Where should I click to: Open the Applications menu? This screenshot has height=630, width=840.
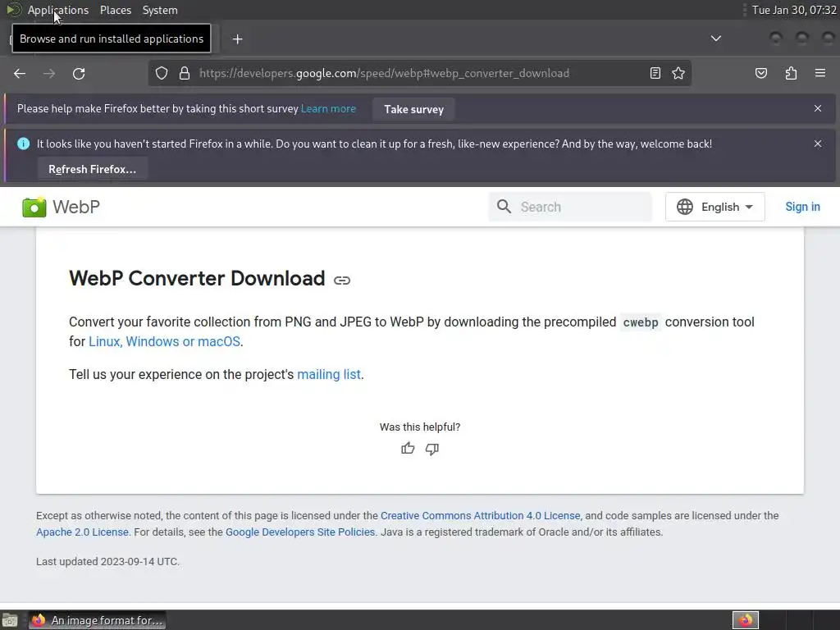pos(58,10)
